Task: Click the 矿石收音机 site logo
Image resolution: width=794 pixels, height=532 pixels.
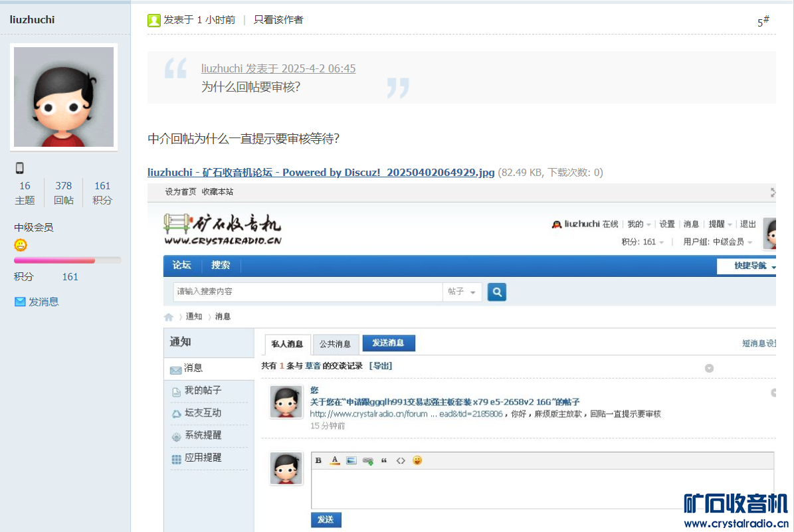Action: pyautogui.click(x=223, y=229)
